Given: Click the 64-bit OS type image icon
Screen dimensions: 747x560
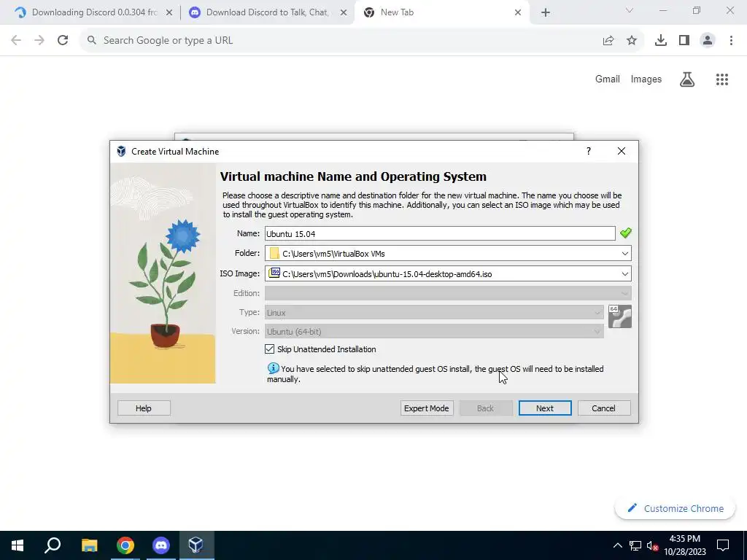Looking at the screenshot, I should (620, 316).
